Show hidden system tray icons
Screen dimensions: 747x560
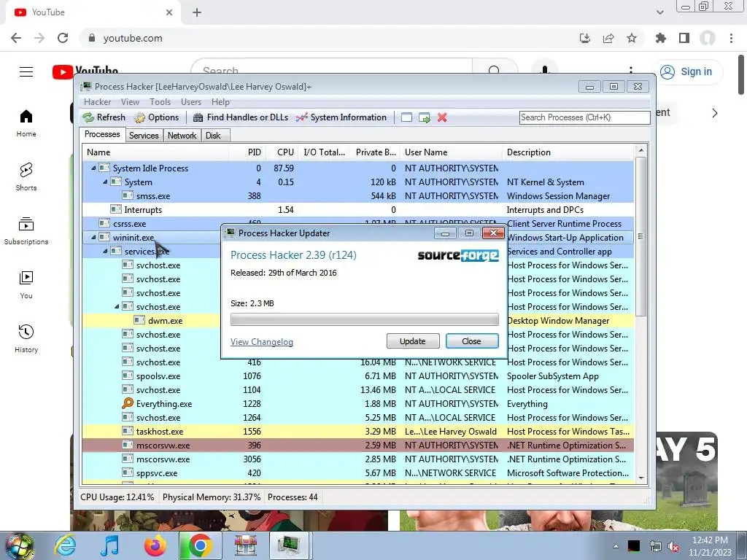coord(616,546)
